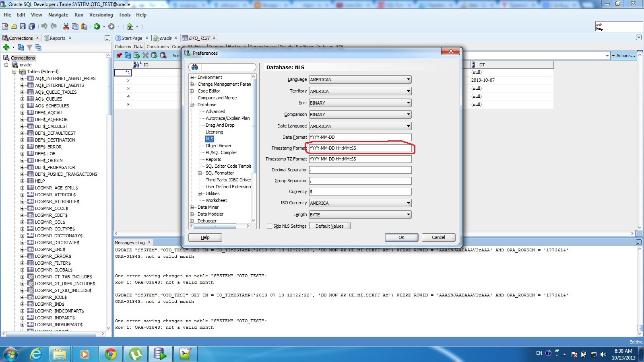Click the Cut scissors icon
The width and height of the screenshot is (644, 362).
point(66,27)
